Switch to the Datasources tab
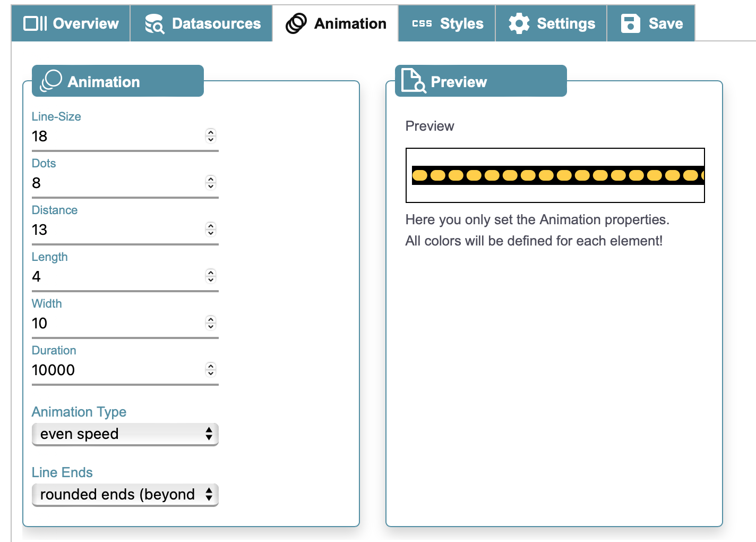This screenshot has height=542, width=756. (202, 23)
